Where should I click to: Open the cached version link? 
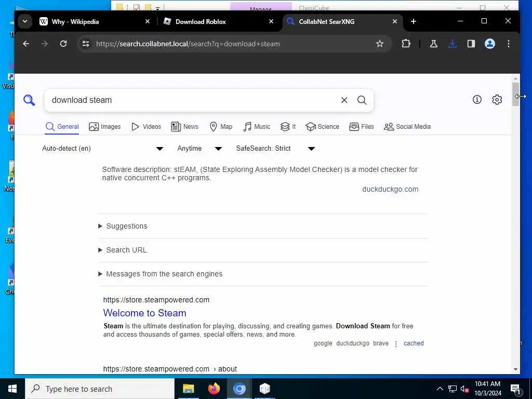tap(414, 343)
